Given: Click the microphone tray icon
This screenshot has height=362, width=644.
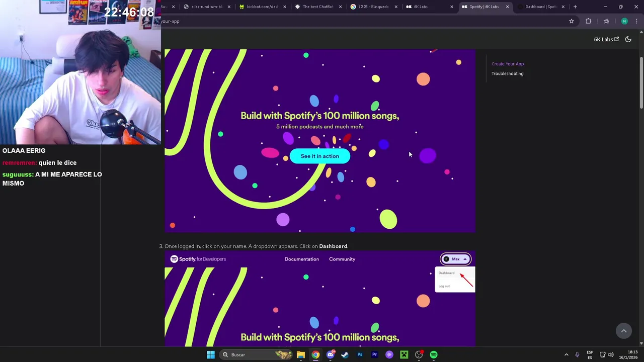Looking at the screenshot, I should coord(577,354).
